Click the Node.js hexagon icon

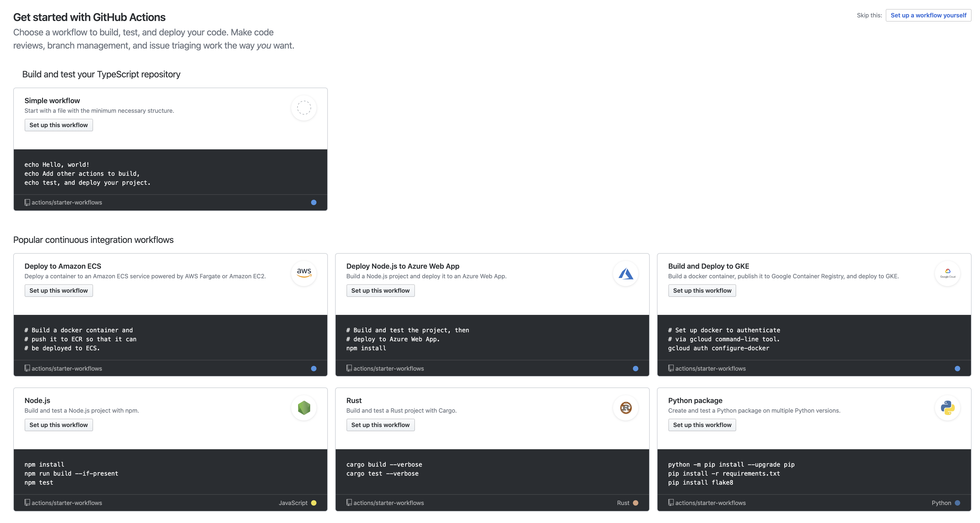(x=304, y=408)
